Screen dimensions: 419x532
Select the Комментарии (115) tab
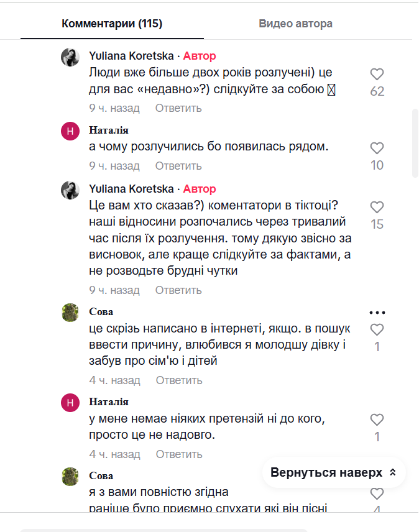coord(111,24)
